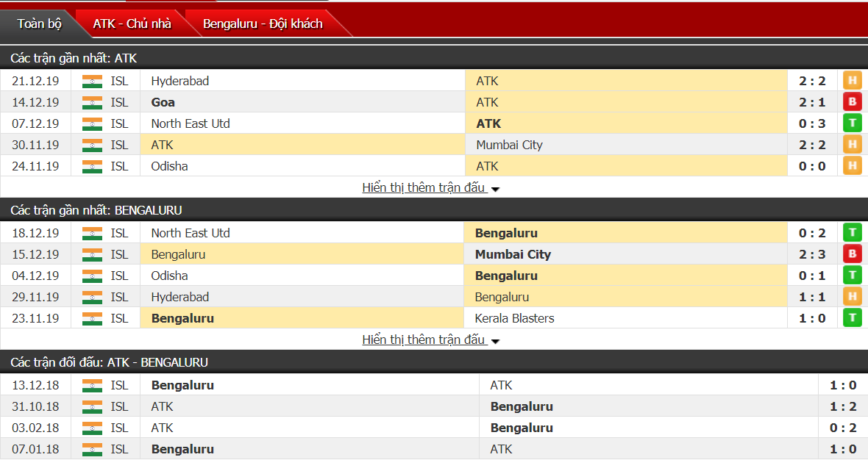The image size is (868, 460).
Task: Click India flag on the 07.12.19 row
Action: pos(92,124)
